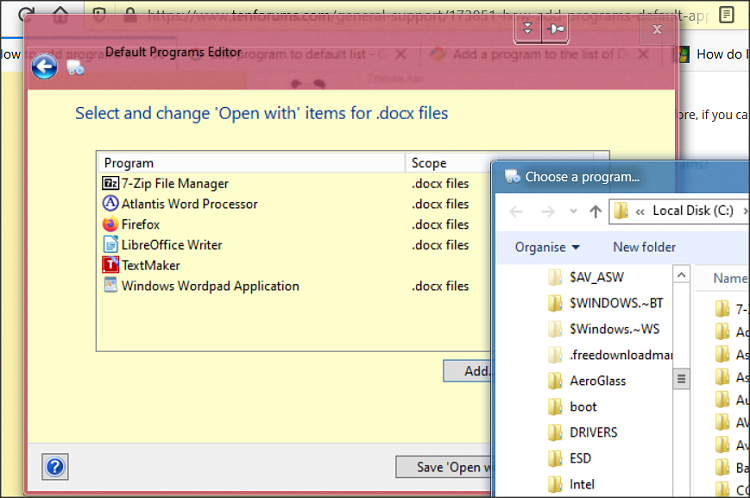Go up one folder level in file dialog
Viewport: 750px width, 498px height.
[x=596, y=211]
